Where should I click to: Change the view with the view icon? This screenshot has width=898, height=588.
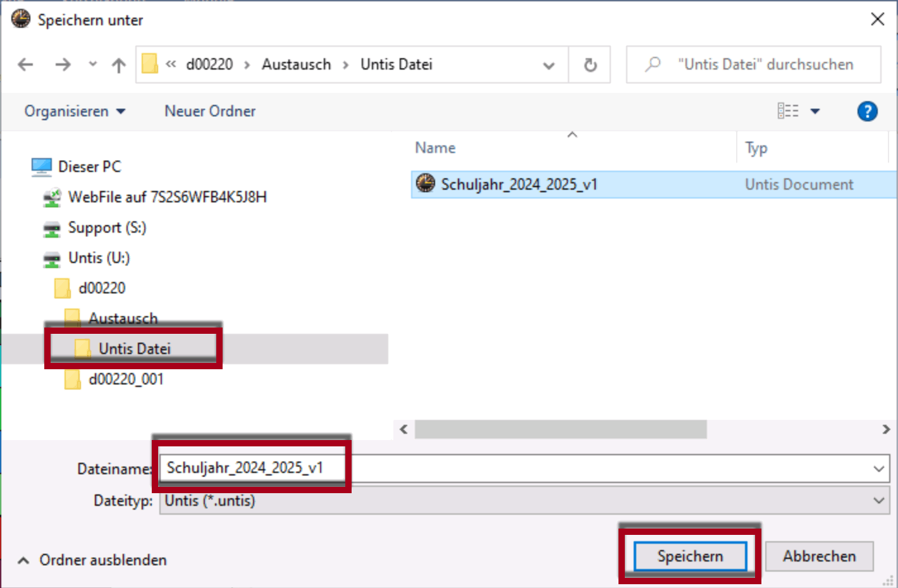pyautogui.click(x=788, y=111)
